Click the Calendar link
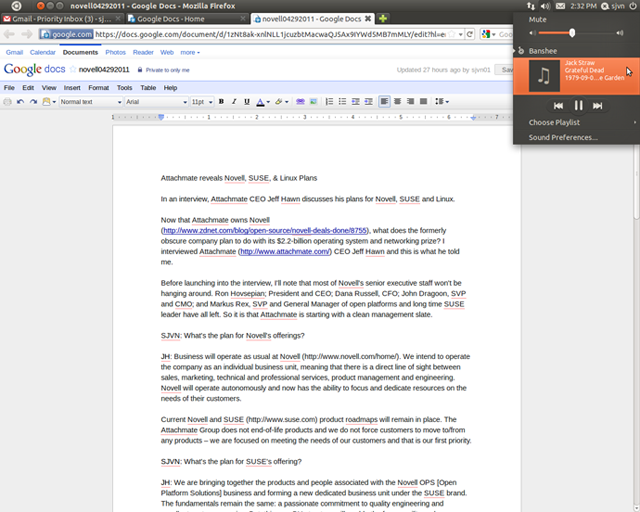 tap(42, 52)
